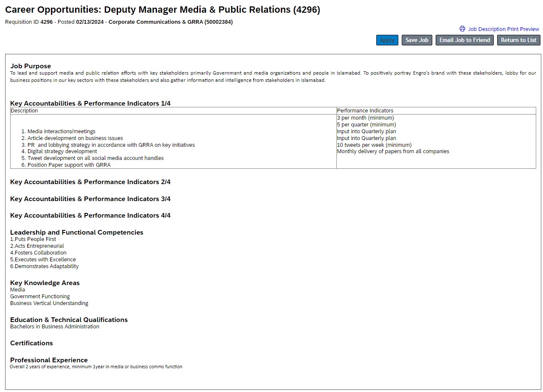Screen dimensions: 543x392
Task: Click the Key Knowledge Areas heading
Action: (45, 283)
